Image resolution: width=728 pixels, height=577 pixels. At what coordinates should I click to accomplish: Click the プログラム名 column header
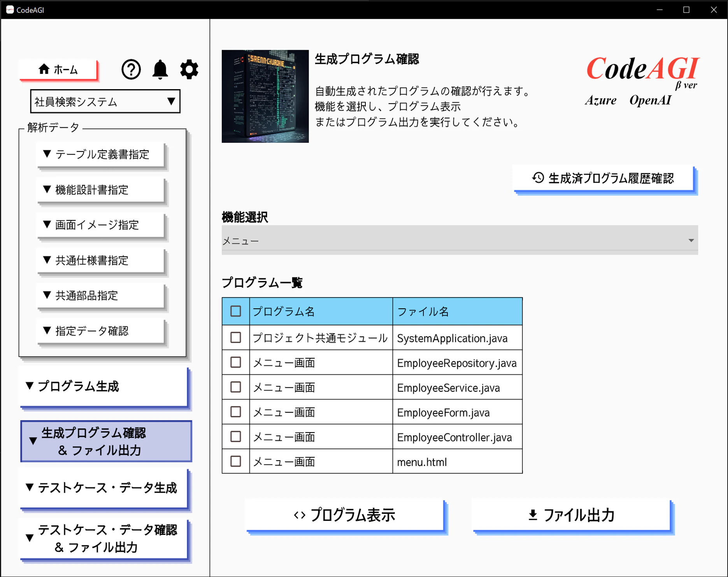(321, 311)
